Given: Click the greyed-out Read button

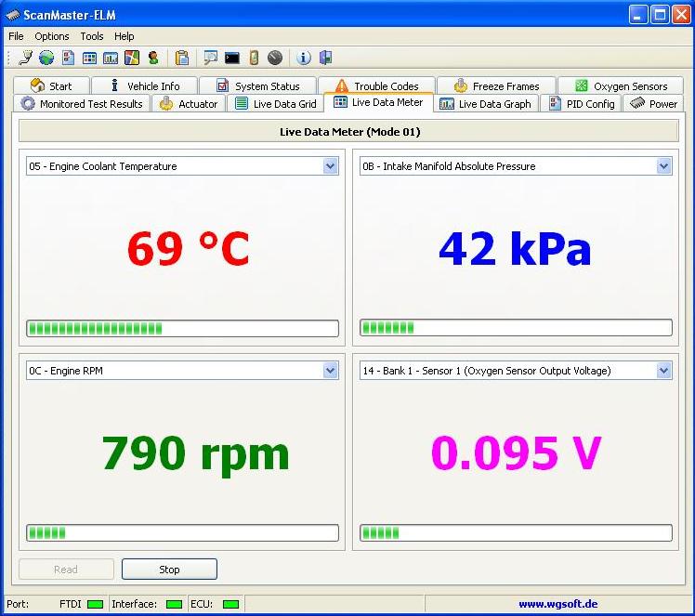Looking at the screenshot, I should point(66,569).
